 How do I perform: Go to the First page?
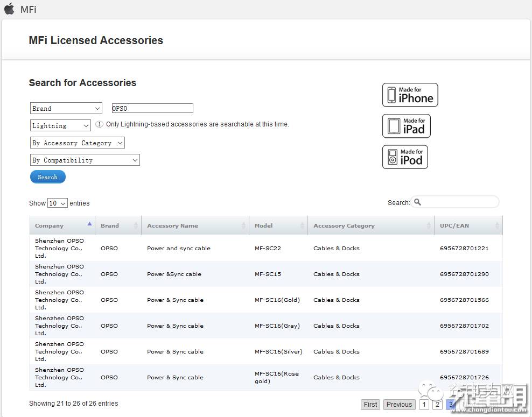click(370, 405)
